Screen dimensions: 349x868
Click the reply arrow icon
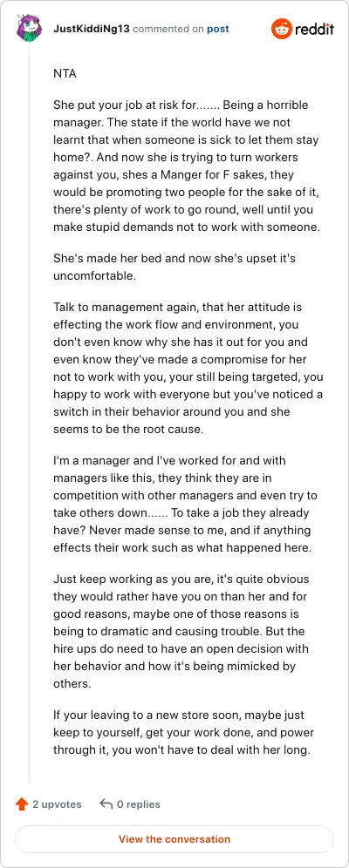[106, 804]
